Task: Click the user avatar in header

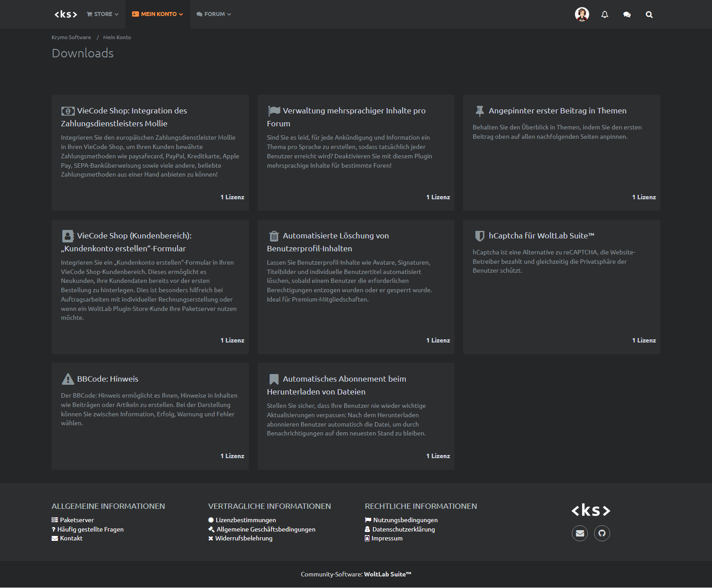Action: 582,14
